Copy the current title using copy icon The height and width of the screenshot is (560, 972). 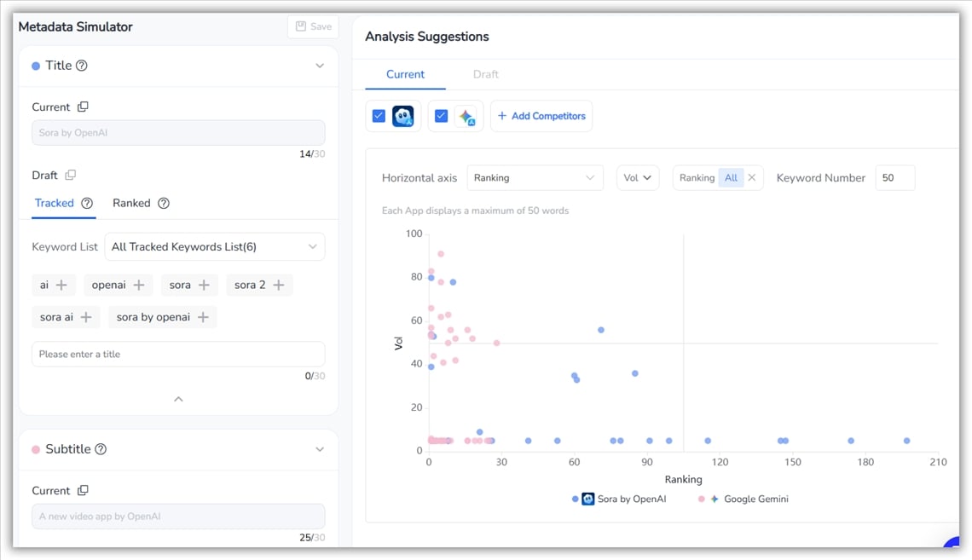83,107
